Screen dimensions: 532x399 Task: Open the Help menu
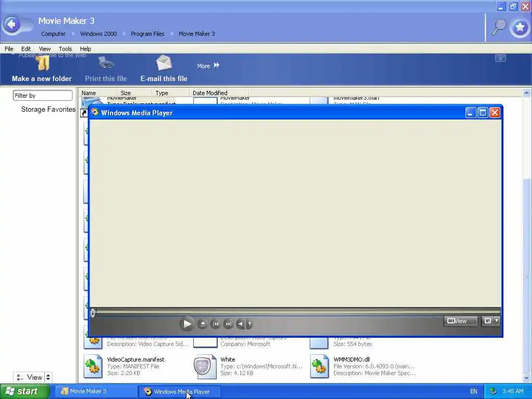pyautogui.click(x=86, y=49)
